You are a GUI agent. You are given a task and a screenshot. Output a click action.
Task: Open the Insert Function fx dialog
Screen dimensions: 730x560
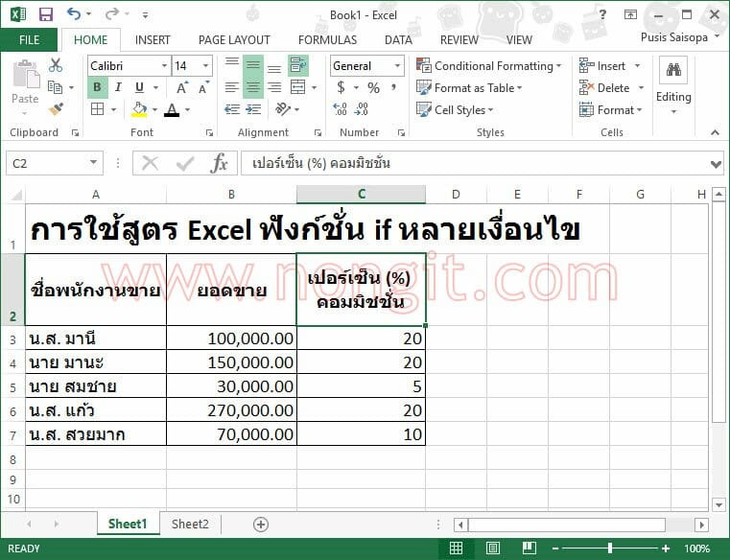(x=220, y=163)
